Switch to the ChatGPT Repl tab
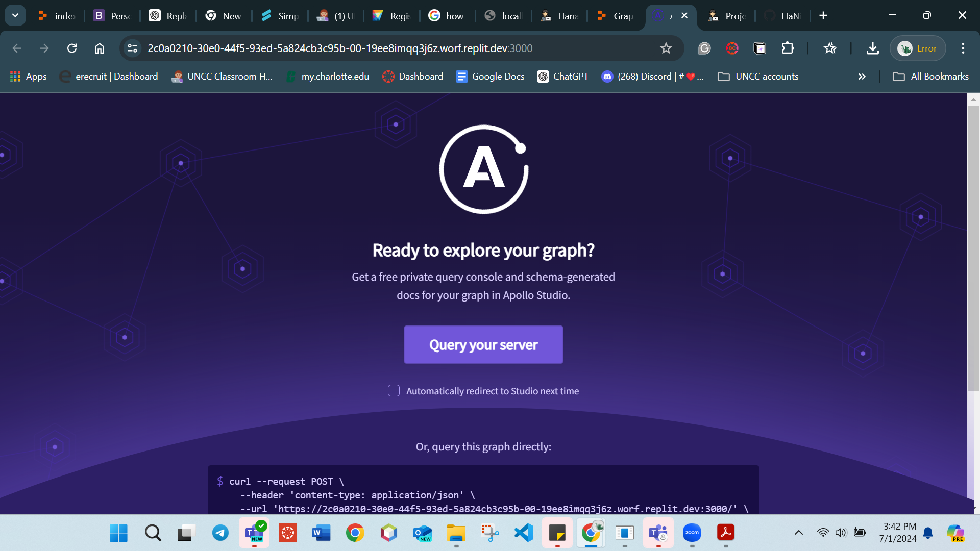The width and height of the screenshot is (980, 551). 167,15
